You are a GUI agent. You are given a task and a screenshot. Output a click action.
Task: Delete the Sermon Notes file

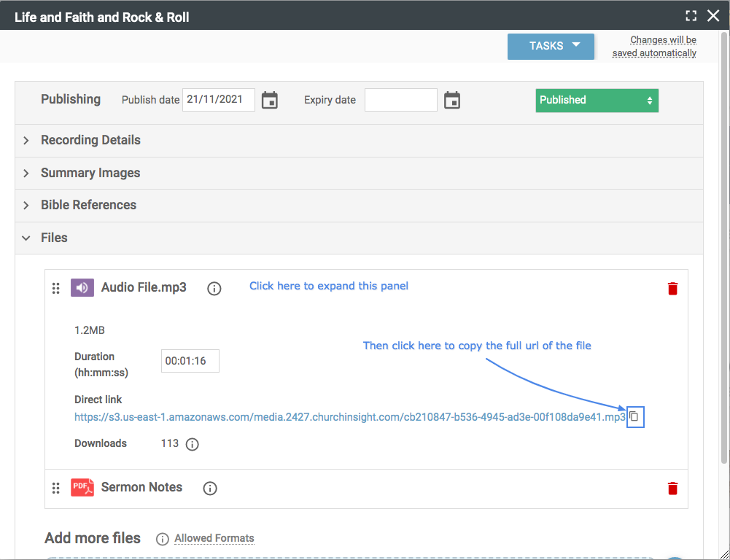click(x=672, y=489)
